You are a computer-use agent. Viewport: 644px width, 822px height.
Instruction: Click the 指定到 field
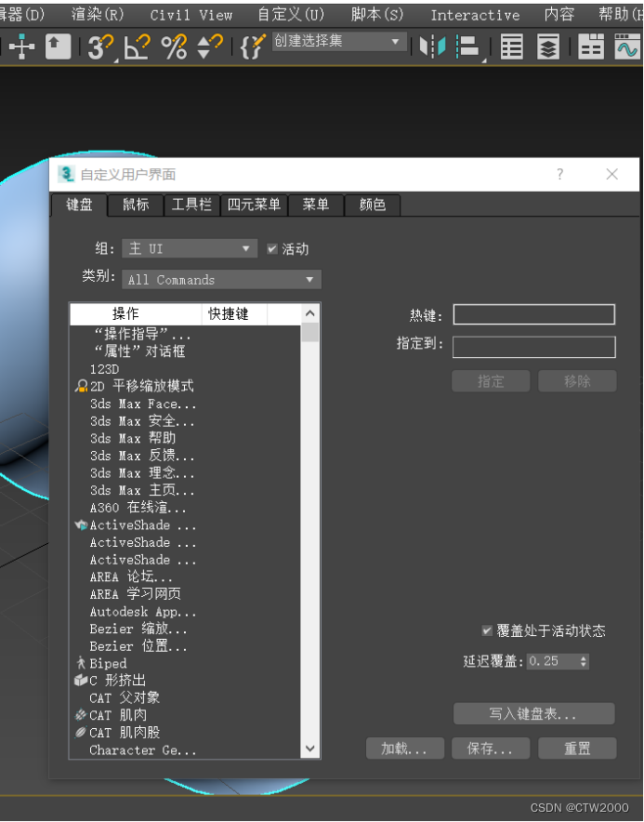(534, 347)
